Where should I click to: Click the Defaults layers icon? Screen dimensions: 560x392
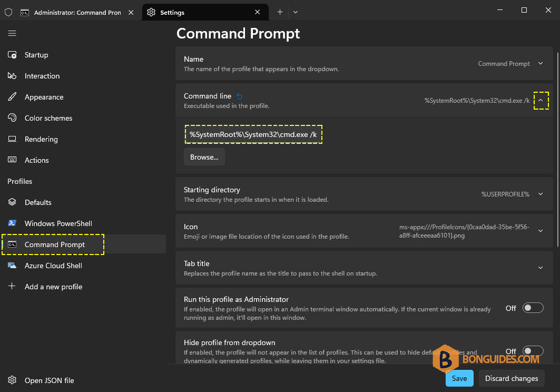pyautogui.click(x=12, y=202)
